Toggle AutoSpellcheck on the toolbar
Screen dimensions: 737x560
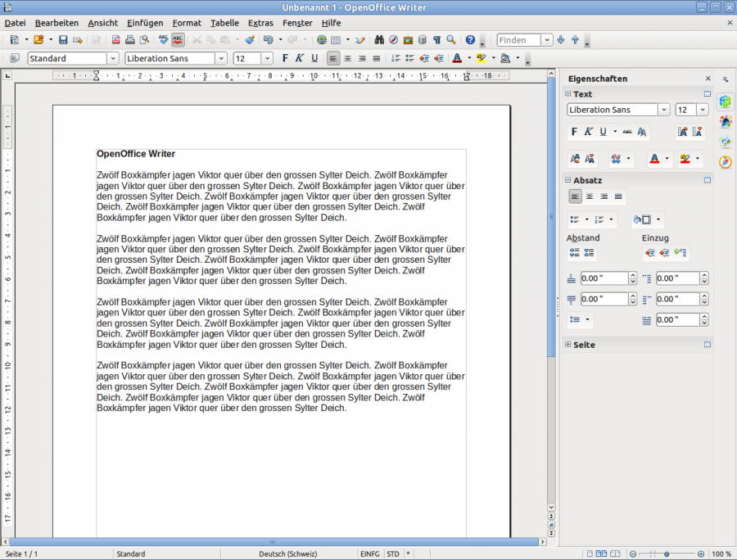178,39
